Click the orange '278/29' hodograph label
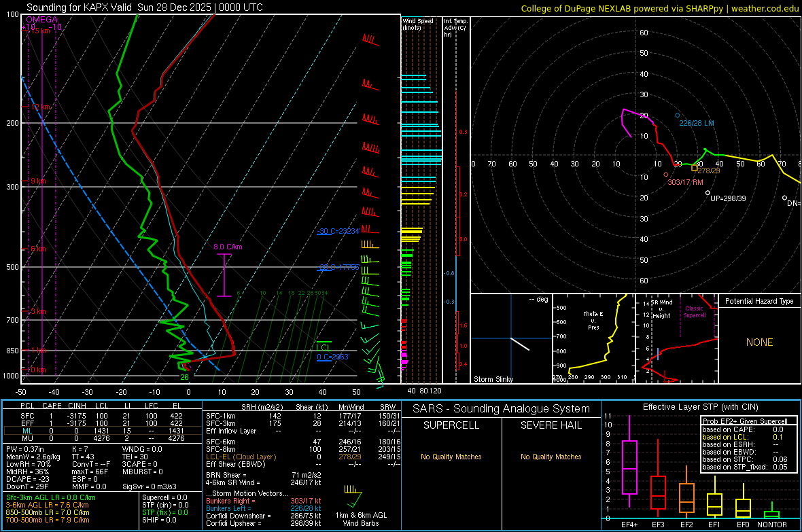802x532 pixels. 708,171
